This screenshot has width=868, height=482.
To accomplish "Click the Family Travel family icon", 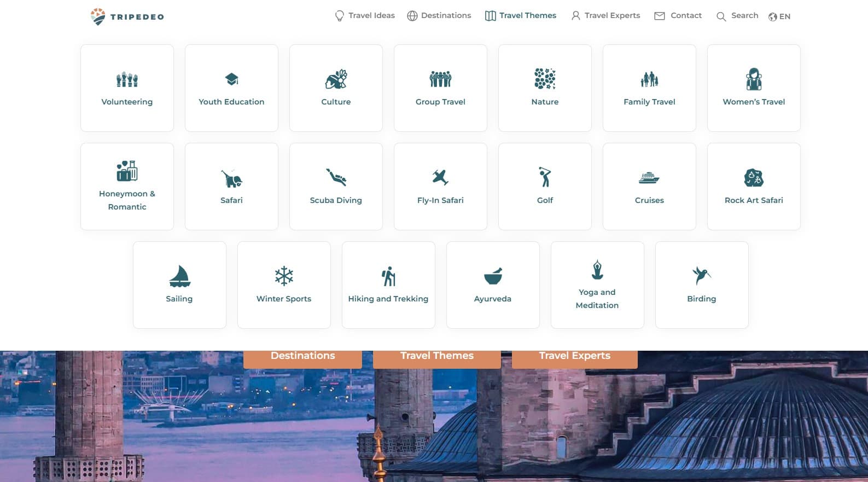I will (649, 79).
